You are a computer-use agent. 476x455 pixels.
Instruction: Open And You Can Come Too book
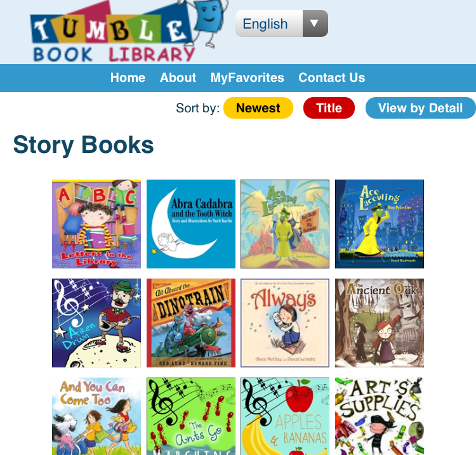(96, 416)
